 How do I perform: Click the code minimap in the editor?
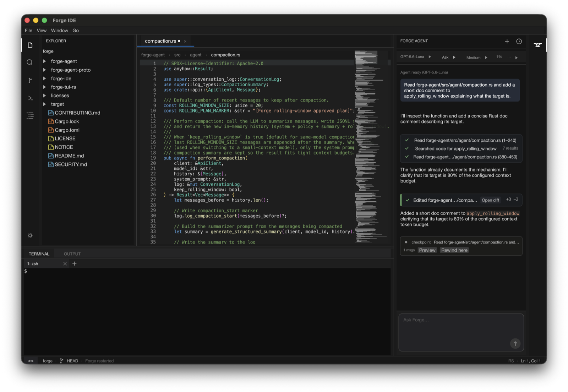pyautogui.click(x=372, y=147)
